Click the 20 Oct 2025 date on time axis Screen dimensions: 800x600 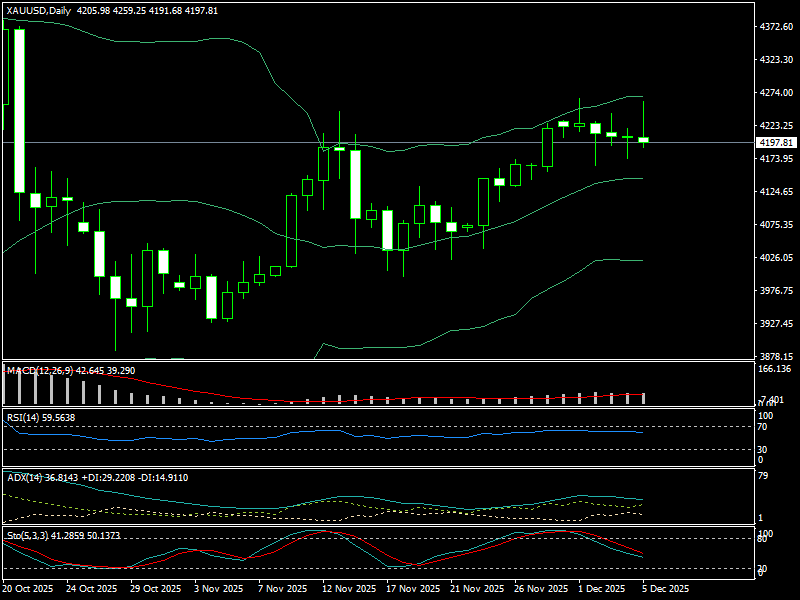coord(28,589)
